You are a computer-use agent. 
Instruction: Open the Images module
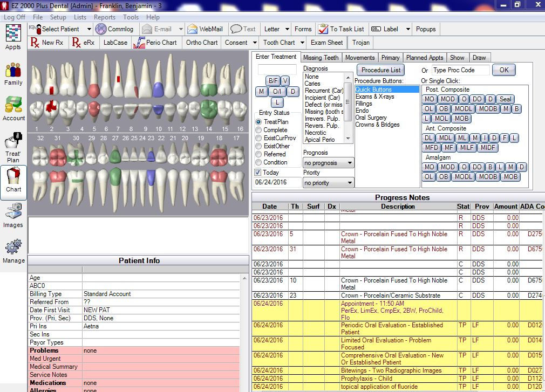tap(12, 213)
